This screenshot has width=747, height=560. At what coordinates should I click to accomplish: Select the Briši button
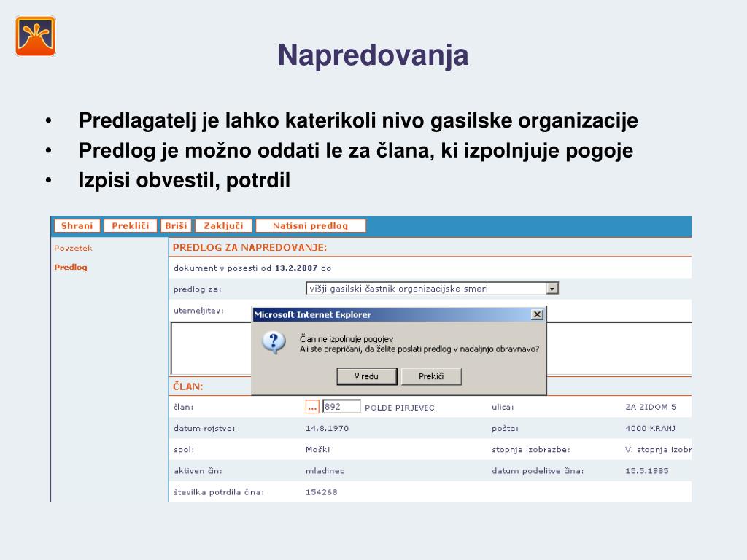click(x=176, y=226)
